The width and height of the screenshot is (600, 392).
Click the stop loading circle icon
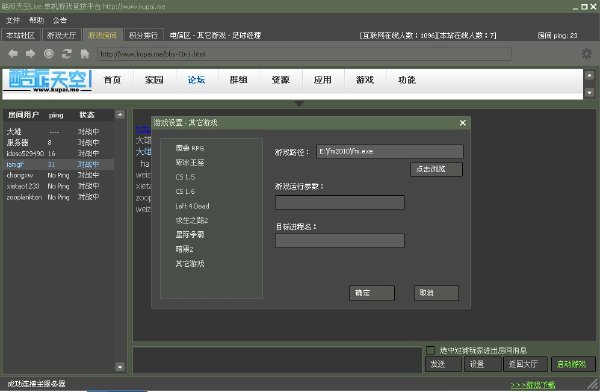[49, 54]
